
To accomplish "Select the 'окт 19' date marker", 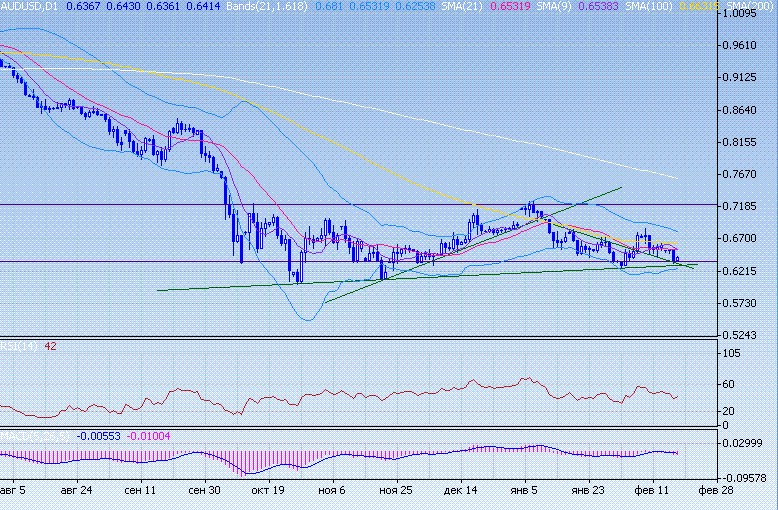I will pyautogui.click(x=267, y=491).
